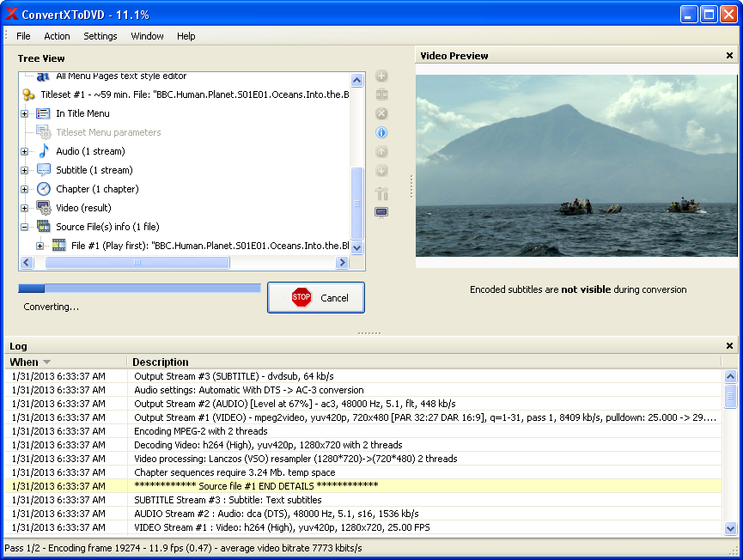Click the Chapter clock icon

point(44,189)
